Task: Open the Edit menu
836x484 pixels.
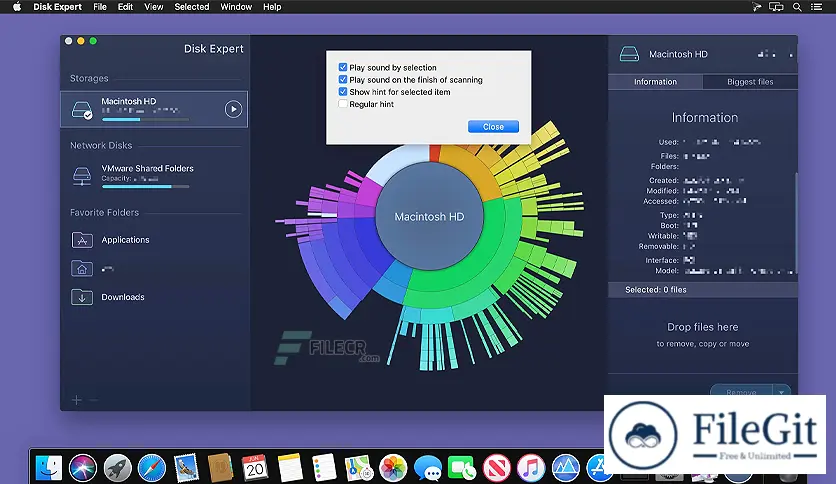Action: [x=125, y=7]
